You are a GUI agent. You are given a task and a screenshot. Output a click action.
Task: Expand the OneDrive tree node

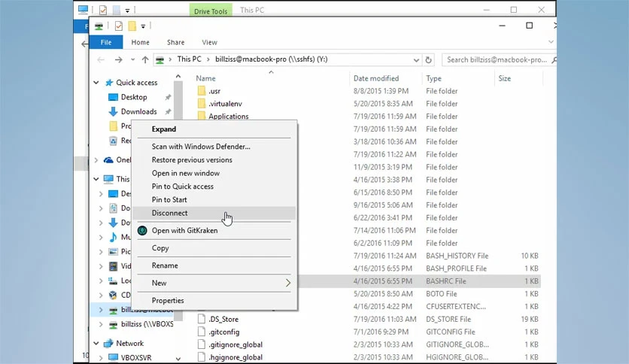96,160
